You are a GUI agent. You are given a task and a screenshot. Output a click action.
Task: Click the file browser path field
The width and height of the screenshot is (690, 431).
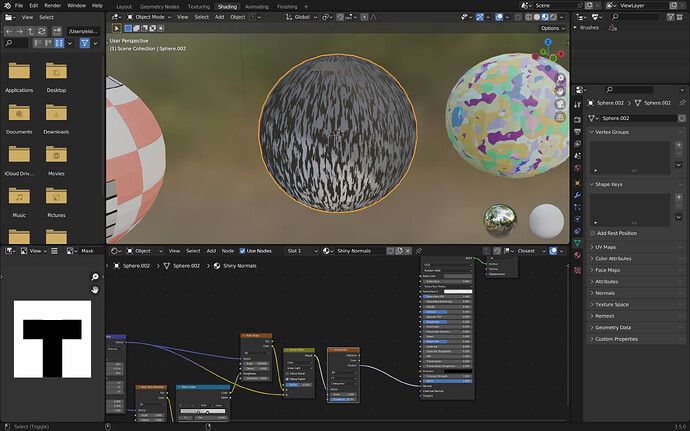pos(83,31)
